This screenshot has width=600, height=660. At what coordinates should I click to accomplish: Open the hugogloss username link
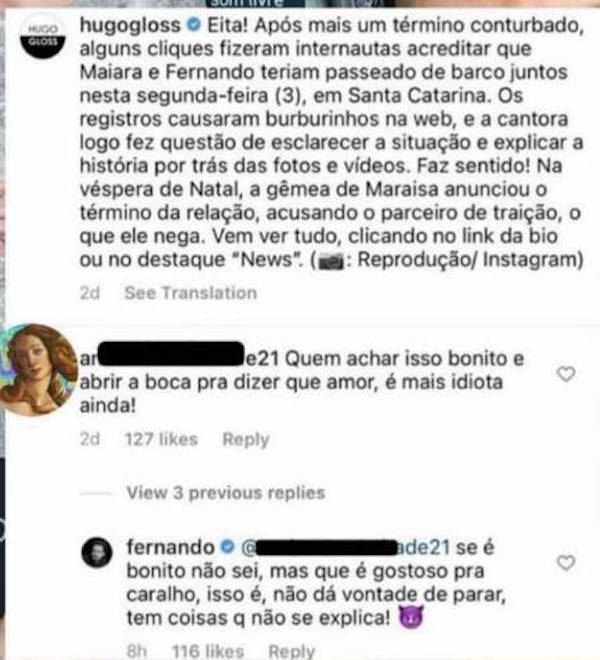tap(130, 26)
